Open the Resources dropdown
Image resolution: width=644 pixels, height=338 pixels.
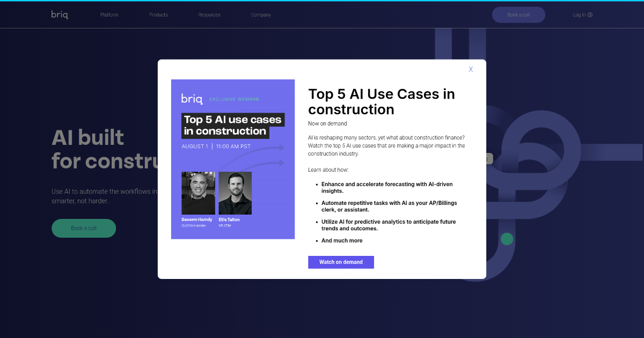(x=209, y=14)
